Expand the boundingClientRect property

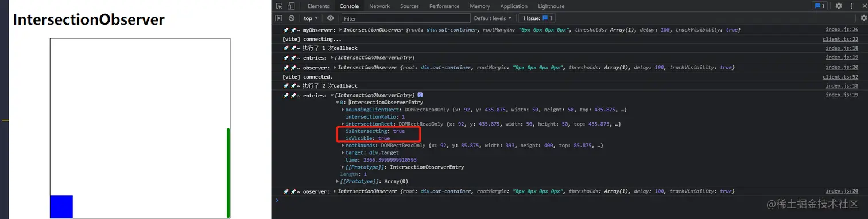click(343, 109)
